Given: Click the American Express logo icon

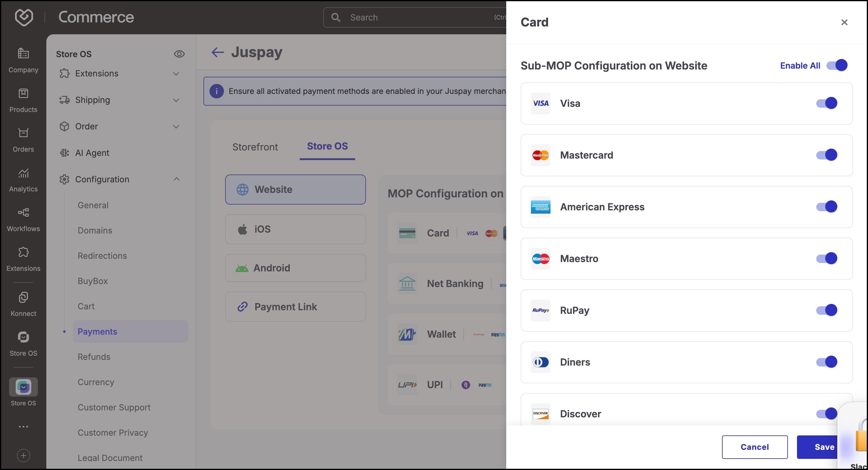Looking at the screenshot, I should (x=541, y=207).
